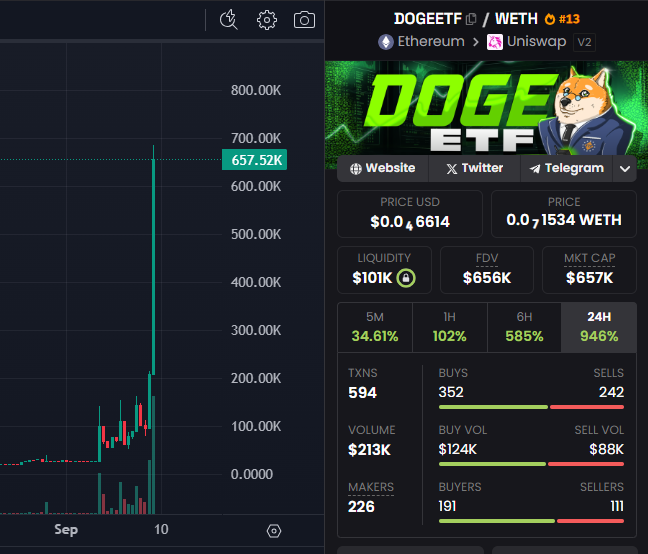
Task: Click the SELLERS count 111
Action: tap(617, 506)
